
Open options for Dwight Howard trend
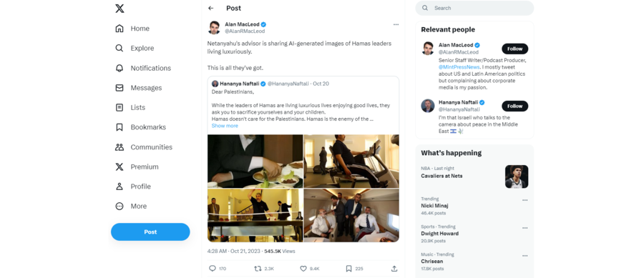[525, 228]
